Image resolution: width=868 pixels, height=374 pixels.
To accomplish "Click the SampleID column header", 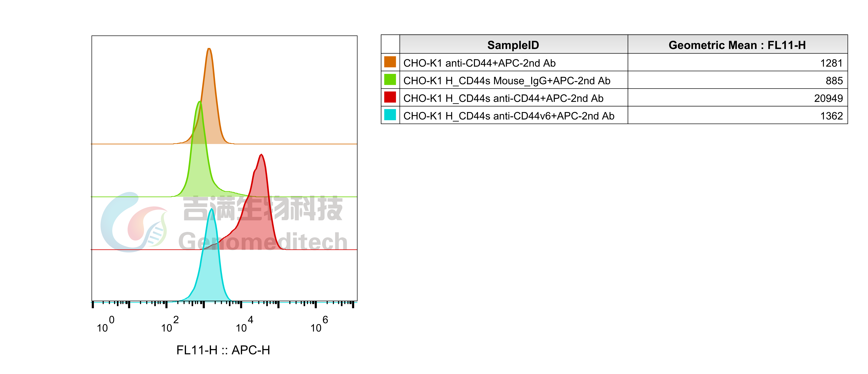I will point(513,45).
